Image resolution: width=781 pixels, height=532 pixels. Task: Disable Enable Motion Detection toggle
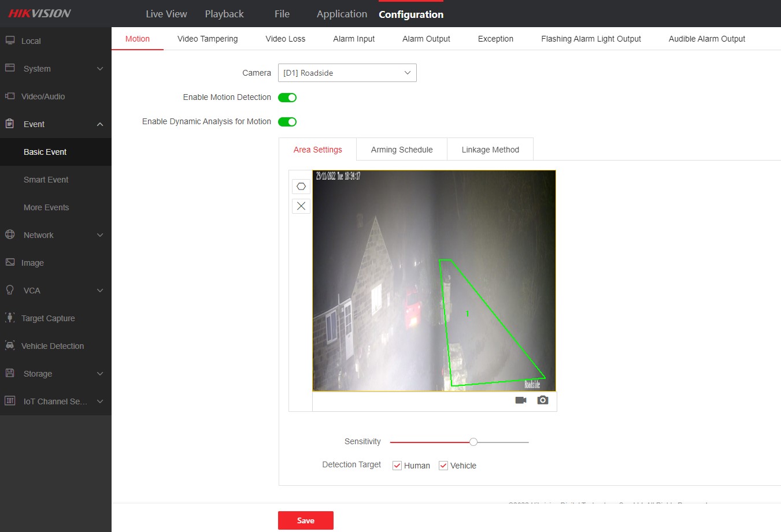(x=287, y=98)
